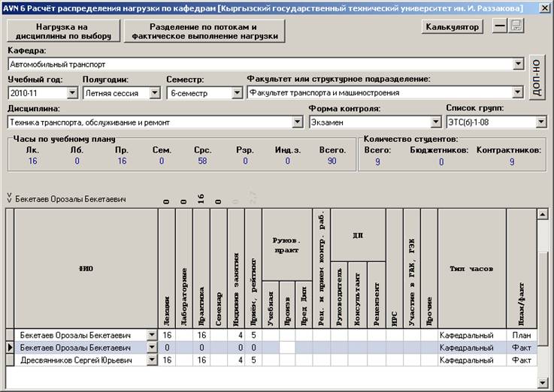Click the Практика column header
The width and height of the screenshot is (554, 392).
[x=201, y=269]
